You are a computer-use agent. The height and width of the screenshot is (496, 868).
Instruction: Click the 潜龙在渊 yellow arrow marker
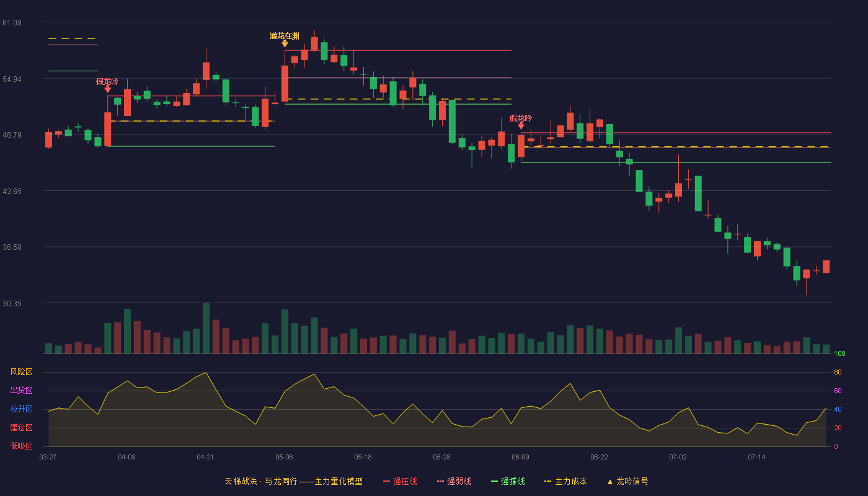285,43
